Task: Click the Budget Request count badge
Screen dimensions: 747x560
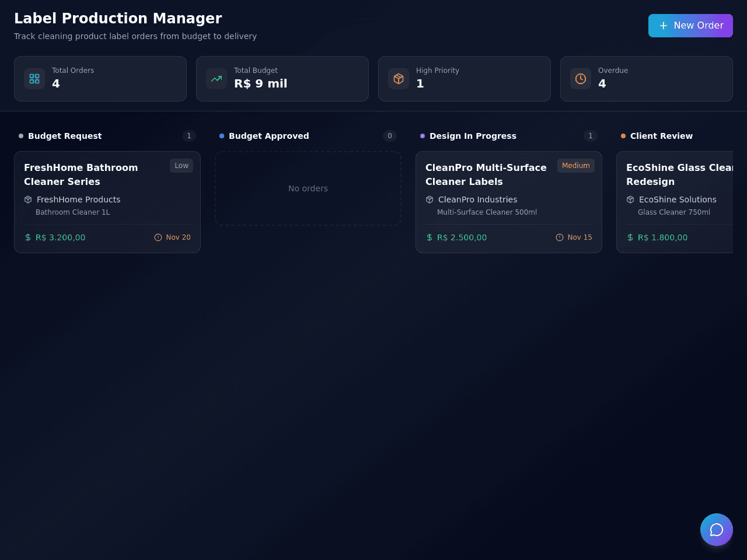Action: coord(189,136)
